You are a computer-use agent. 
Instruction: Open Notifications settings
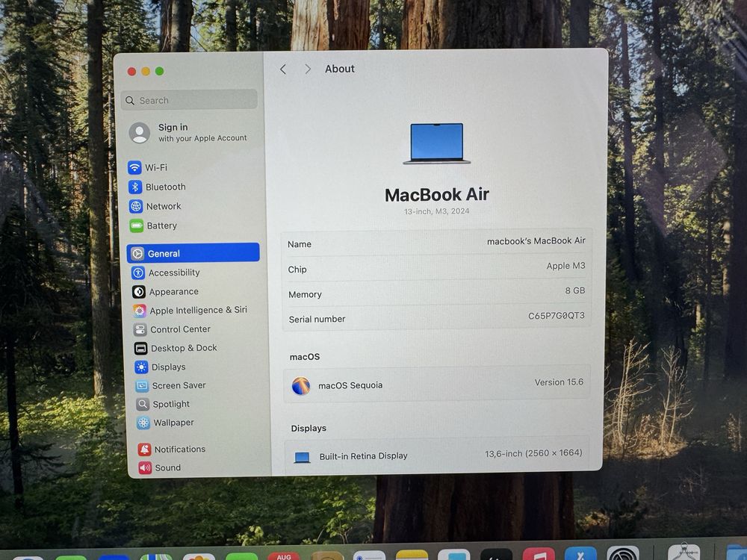pyautogui.click(x=172, y=449)
